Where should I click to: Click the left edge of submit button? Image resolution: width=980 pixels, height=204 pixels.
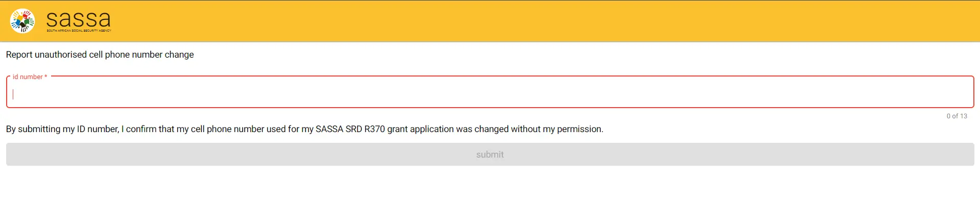click(11, 154)
